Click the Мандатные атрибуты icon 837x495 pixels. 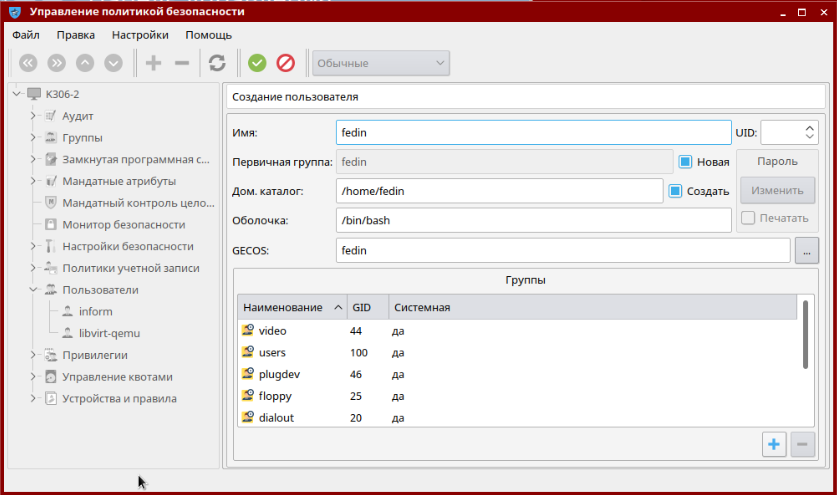point(51,181)
